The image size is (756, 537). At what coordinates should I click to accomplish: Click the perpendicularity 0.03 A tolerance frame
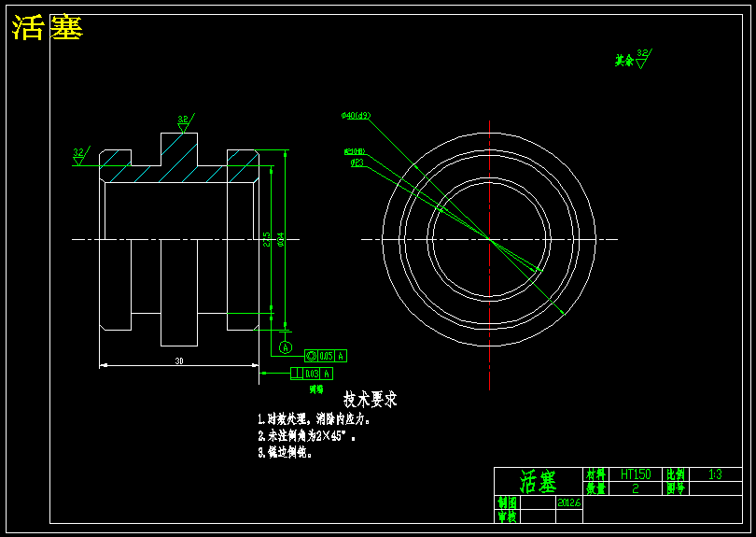pyautogui.click(x=312, y=374)
